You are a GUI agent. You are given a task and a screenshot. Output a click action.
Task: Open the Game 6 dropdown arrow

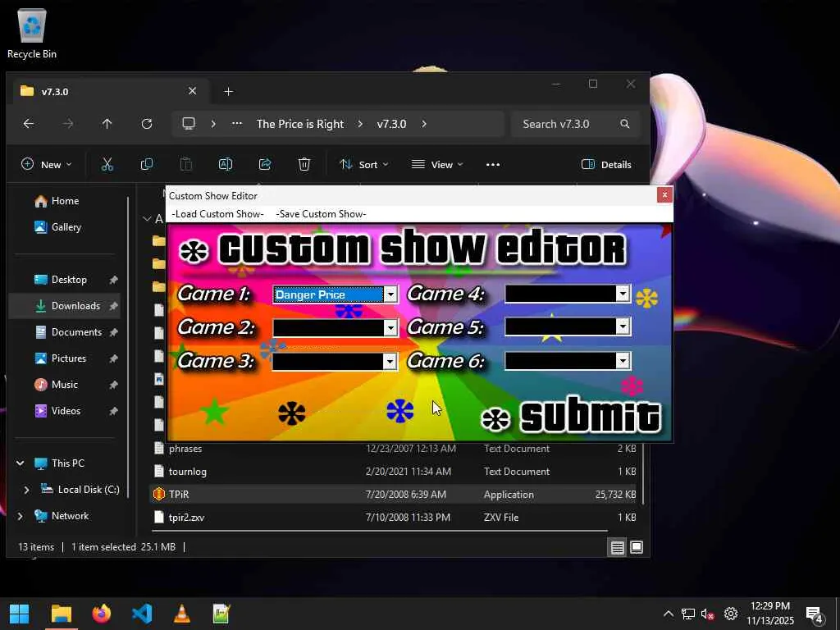(623, 361)
